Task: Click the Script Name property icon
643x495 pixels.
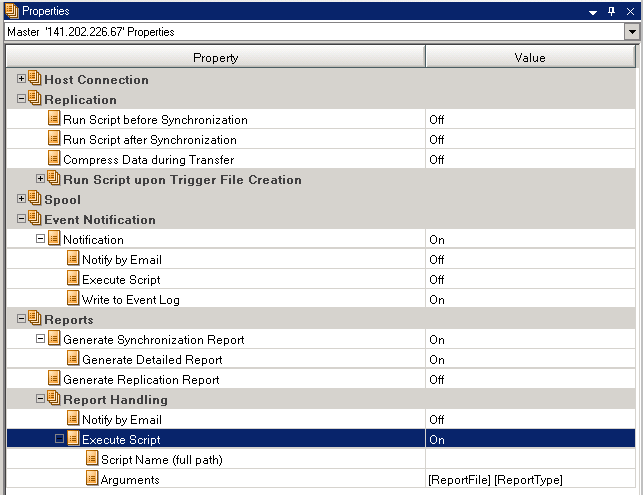Action: (x=92, y=459)
